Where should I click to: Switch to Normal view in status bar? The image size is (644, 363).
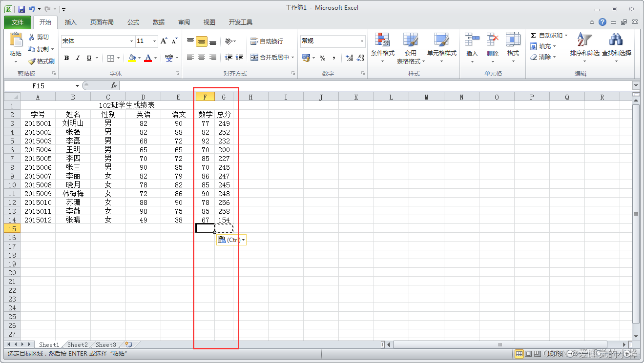[519, 353]
